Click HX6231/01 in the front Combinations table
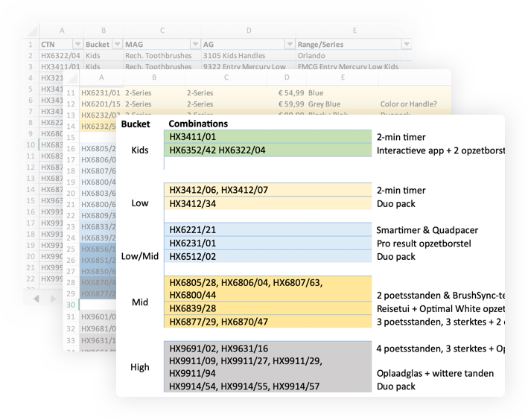Screen dimensions: 528x420 267,244
